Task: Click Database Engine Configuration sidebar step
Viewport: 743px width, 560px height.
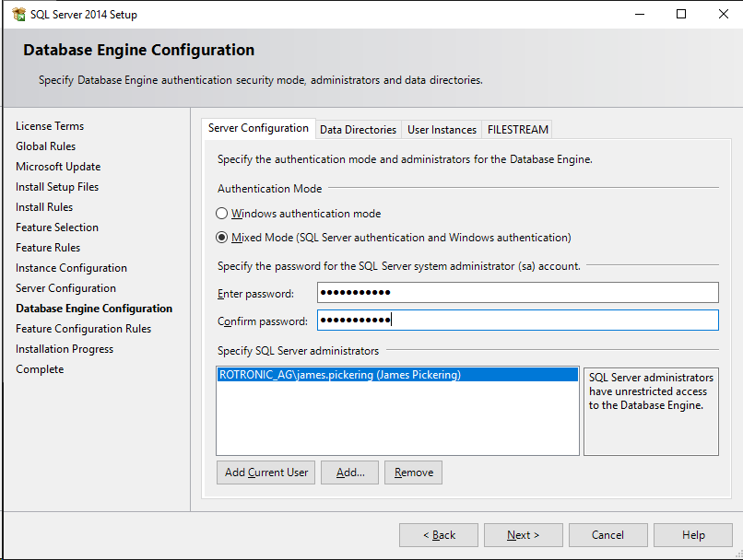Action: [x=94, y=309]
